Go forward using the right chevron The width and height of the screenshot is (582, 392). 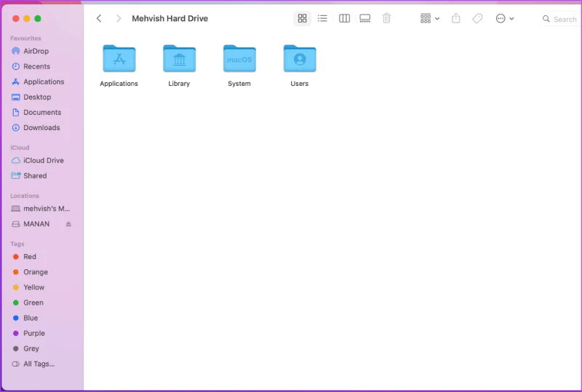(119, 19)
